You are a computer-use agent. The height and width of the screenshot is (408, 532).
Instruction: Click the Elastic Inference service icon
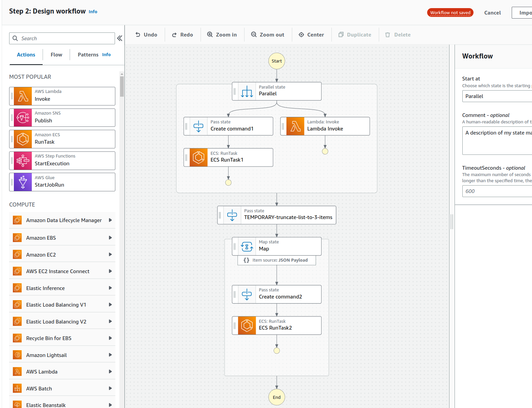pos(17,288)
